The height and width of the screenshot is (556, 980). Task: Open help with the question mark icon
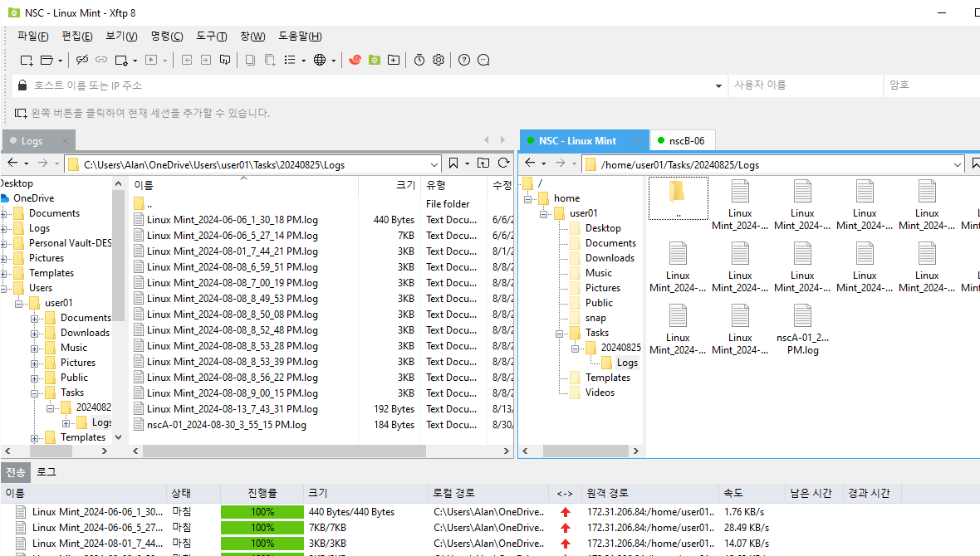pyautogui.click(x=463, y=60)
